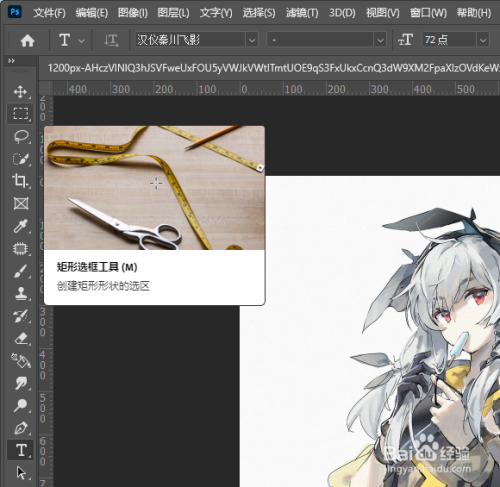Select the Frame tool
Screen dimensions: 500x487
[21, 203]
